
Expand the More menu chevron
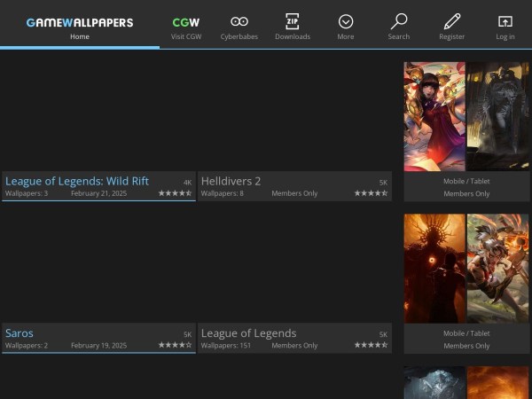click(346, 22)
